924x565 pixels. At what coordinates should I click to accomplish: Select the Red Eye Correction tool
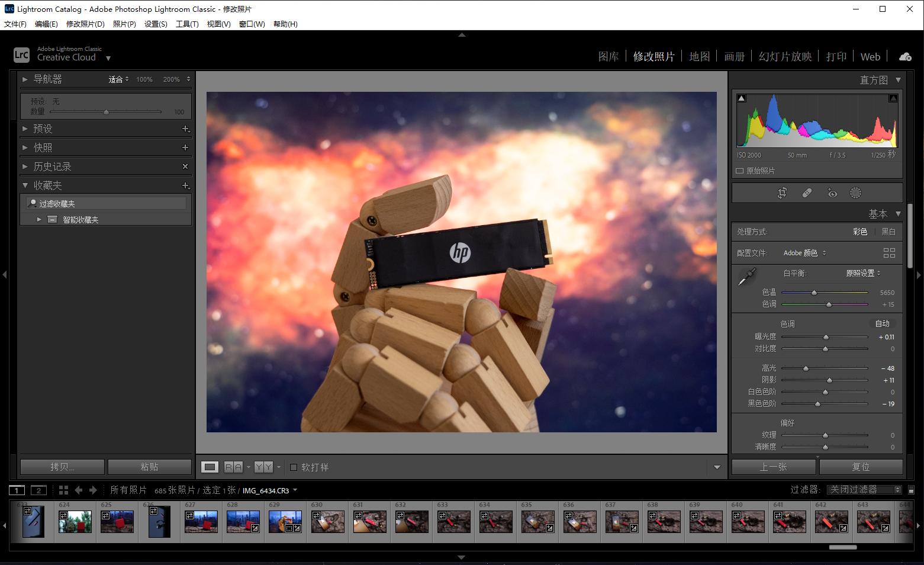[832, 192]
